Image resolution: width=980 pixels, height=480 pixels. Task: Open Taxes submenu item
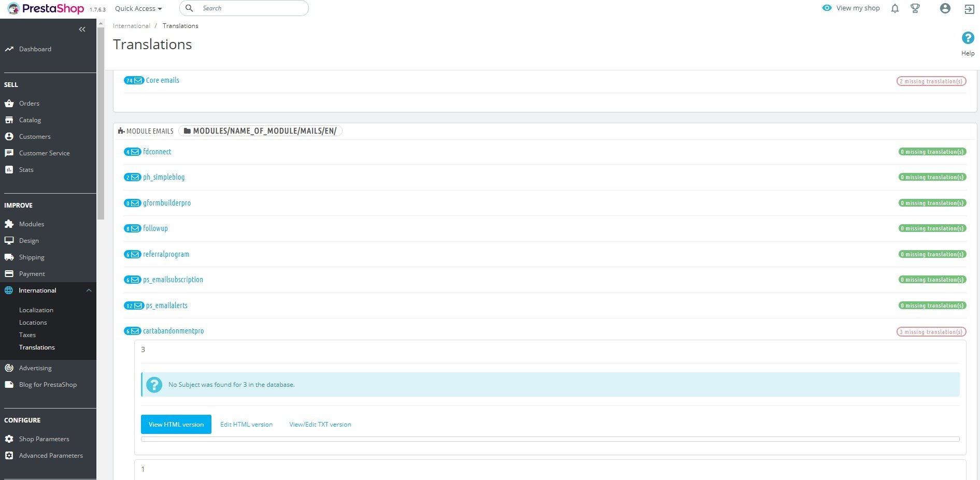click(27, 335)
